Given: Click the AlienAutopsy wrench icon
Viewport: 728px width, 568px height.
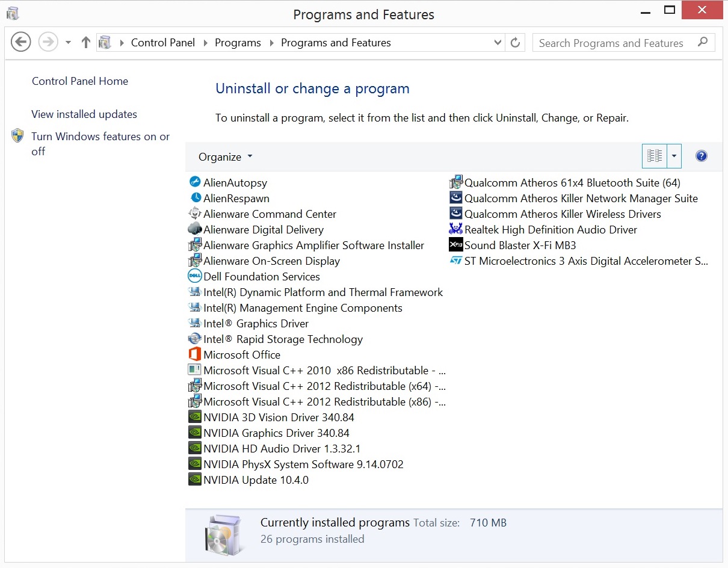Looking at the screenshot, I should point(194,182).
